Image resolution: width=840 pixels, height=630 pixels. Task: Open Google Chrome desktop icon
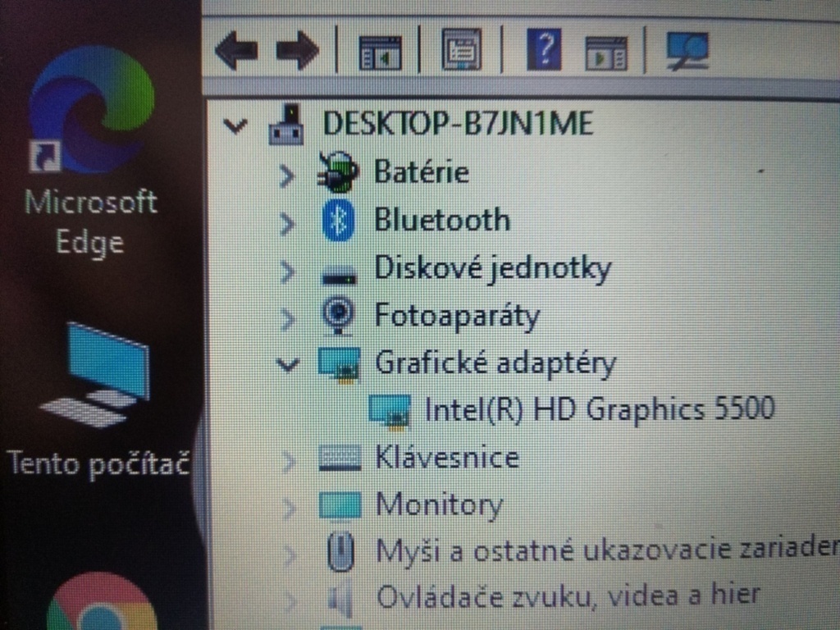[100, 603]
